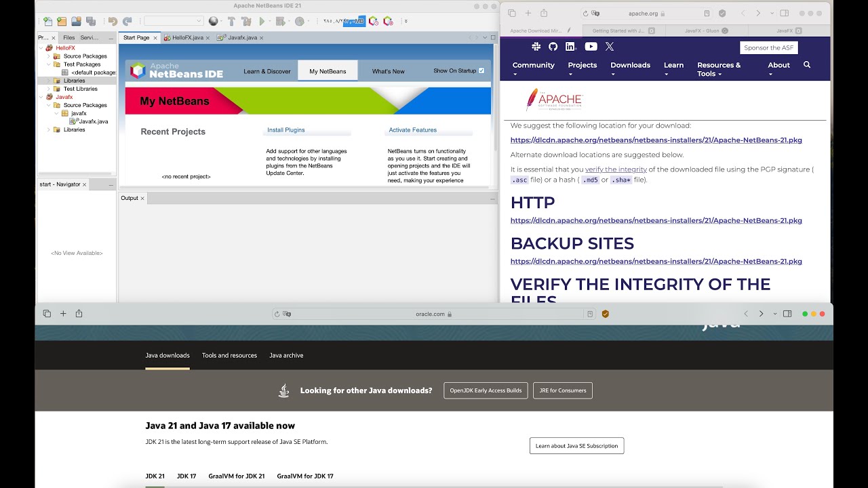Open the GitHub icon on the Apache page

pos(553,47)
